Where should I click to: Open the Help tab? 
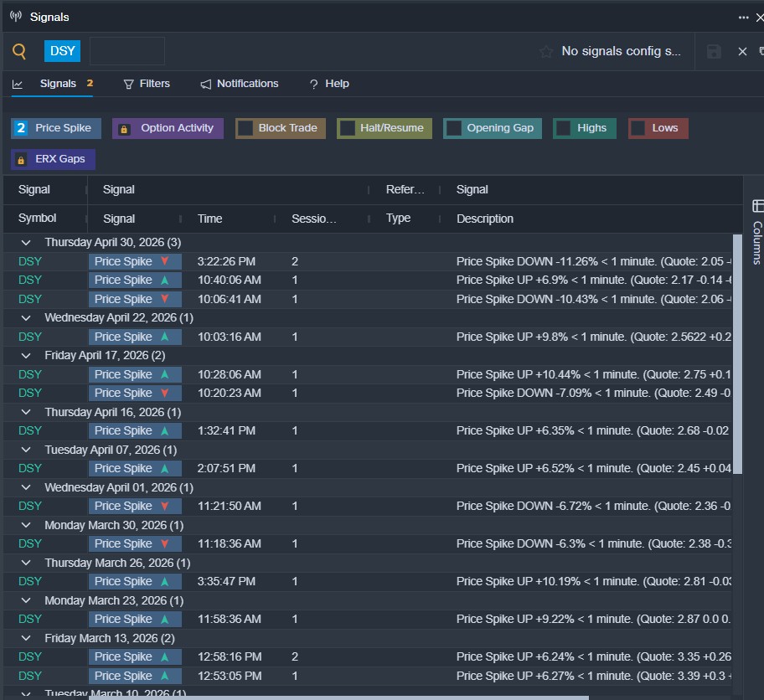(x=329, y=84)
